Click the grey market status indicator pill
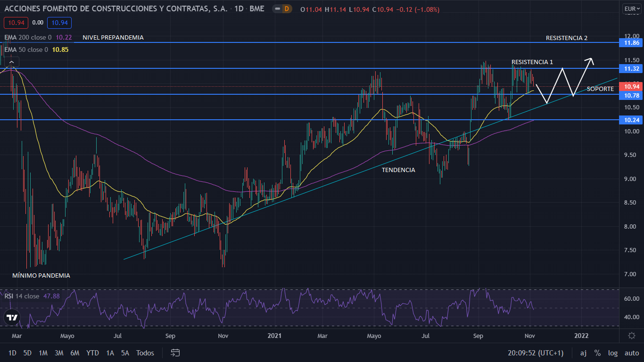Screen dimensions: 644x362 coord(276,9)
